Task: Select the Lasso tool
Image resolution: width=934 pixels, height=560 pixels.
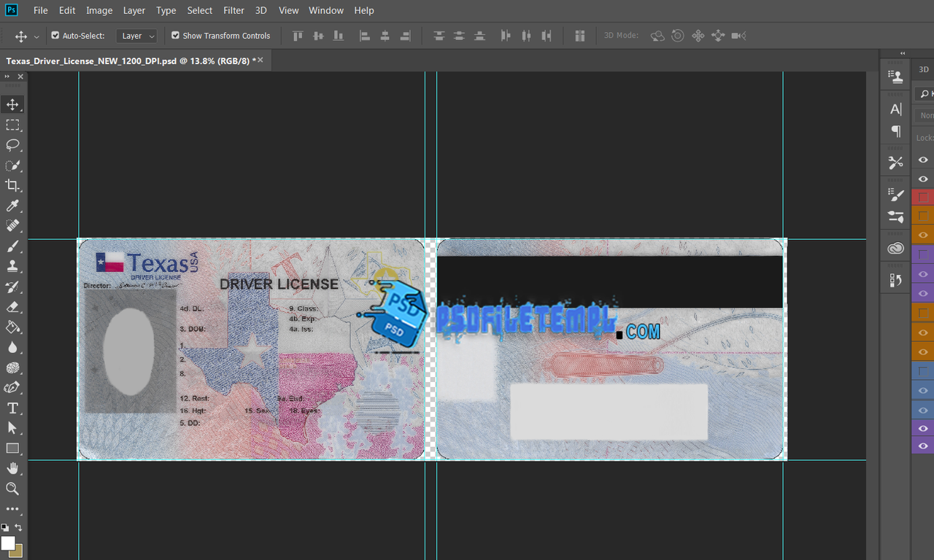Action: pyautogui.click(x=12, y=145)
